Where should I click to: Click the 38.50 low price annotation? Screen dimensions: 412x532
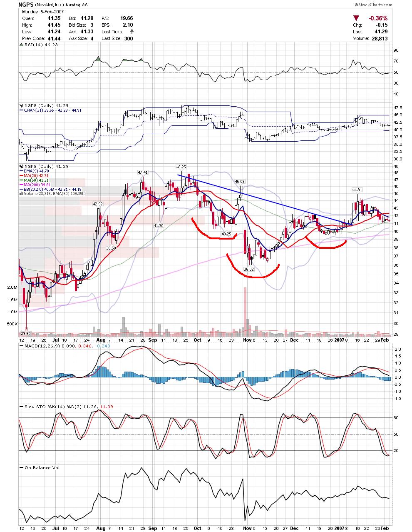tap(111, 247)
